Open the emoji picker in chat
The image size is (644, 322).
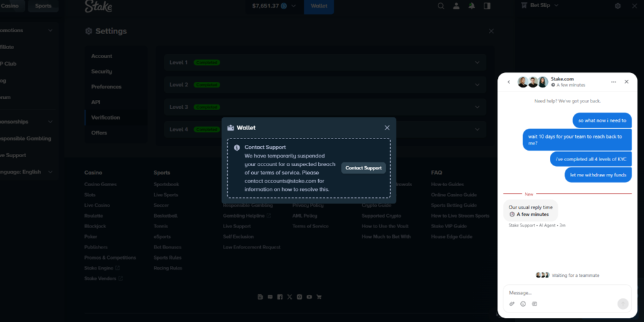click(x=523, y=304)
